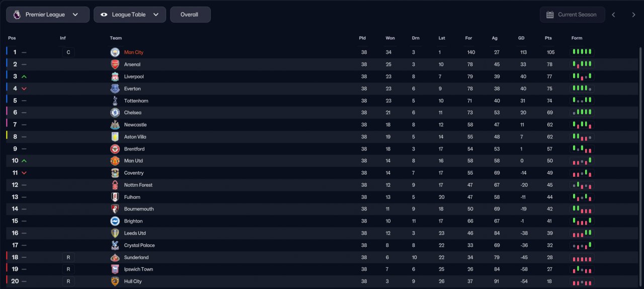
Task: Click the Hull City badge icon
Action: (115, 281)
